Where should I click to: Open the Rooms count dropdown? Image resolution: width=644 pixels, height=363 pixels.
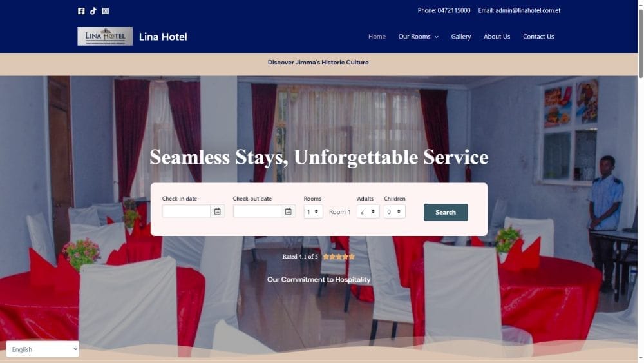pos(313,211)
